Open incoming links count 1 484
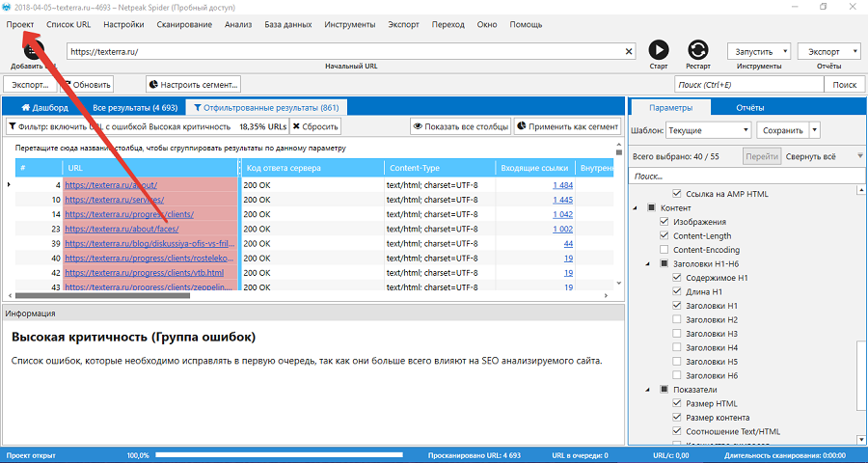Screen dimensions: 868x463 [562, 185]
